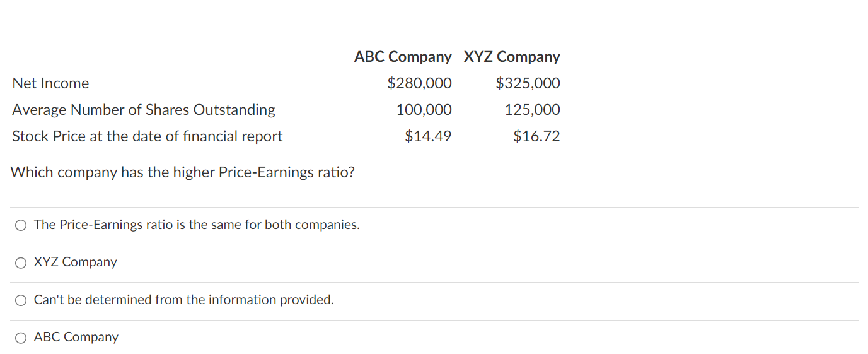Choose the XYZ Company radio button
This screenshot has height=354, width=868.
pyautogui.click(x=21, y=263)
